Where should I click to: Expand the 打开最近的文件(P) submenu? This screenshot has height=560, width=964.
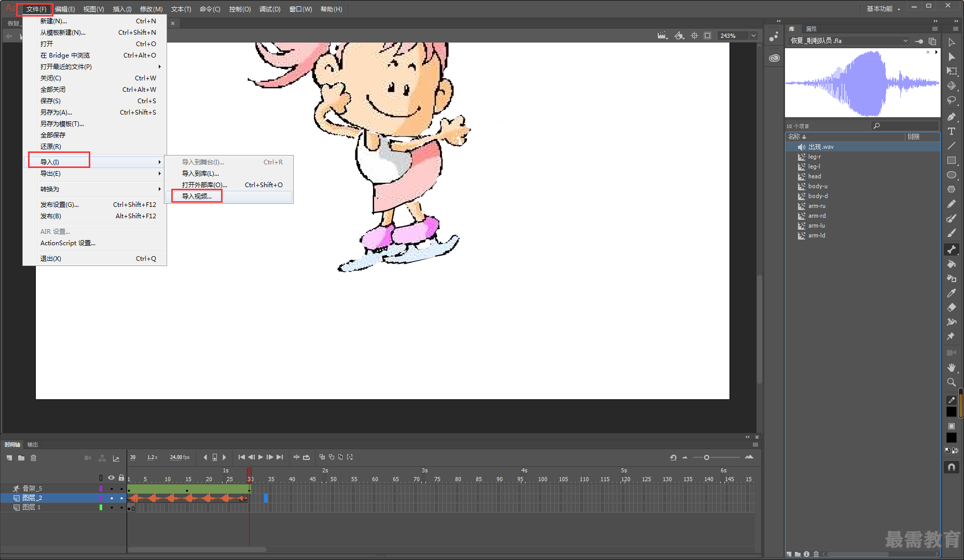[x=95, y=67]
